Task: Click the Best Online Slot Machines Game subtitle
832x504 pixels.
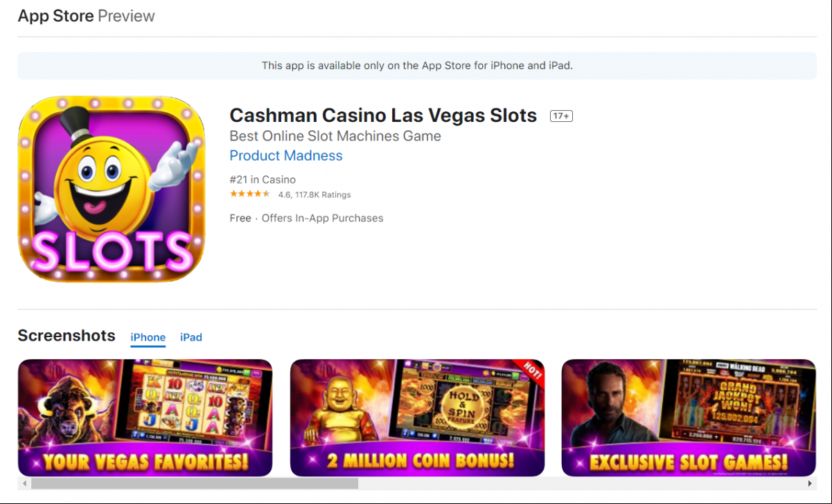Action: tap(335, 136)
